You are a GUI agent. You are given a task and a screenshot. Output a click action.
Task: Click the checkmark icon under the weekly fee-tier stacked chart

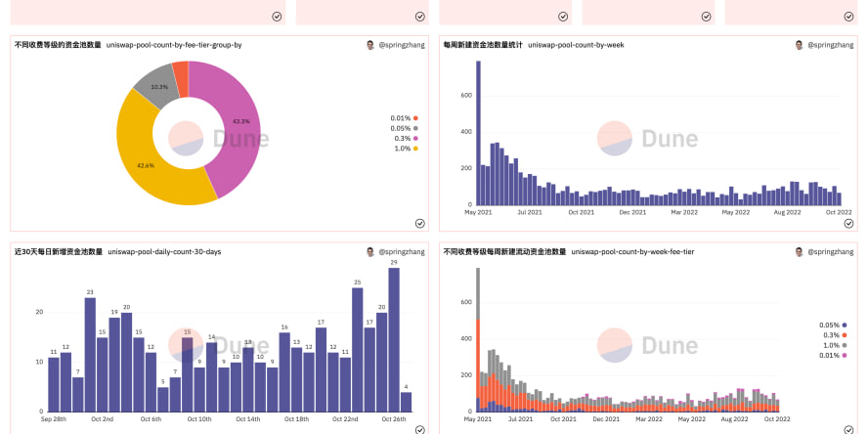848,429
